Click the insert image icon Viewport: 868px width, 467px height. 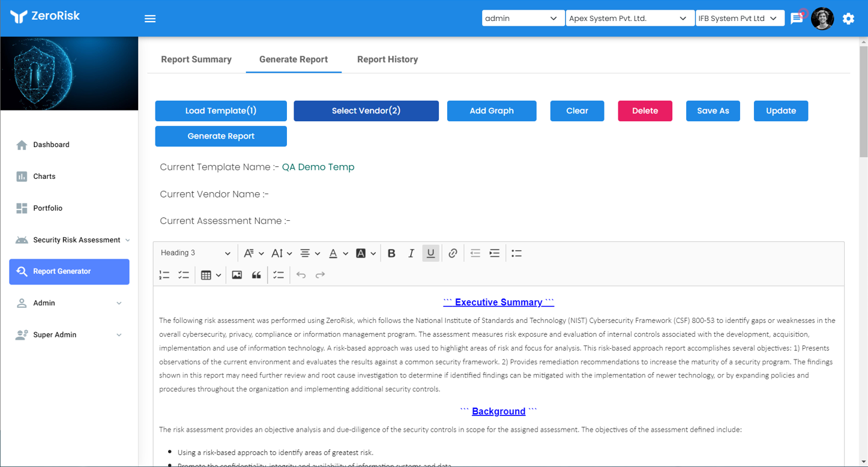point(237,275)
